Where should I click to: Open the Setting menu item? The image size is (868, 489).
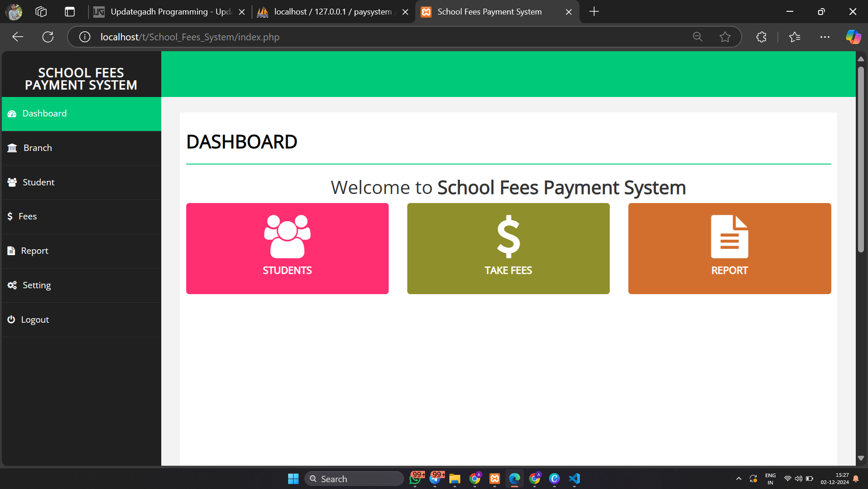point(37,286)
